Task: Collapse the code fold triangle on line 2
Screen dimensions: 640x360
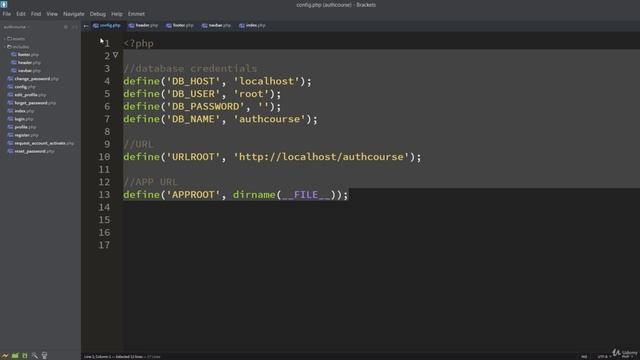Action: 116,55
